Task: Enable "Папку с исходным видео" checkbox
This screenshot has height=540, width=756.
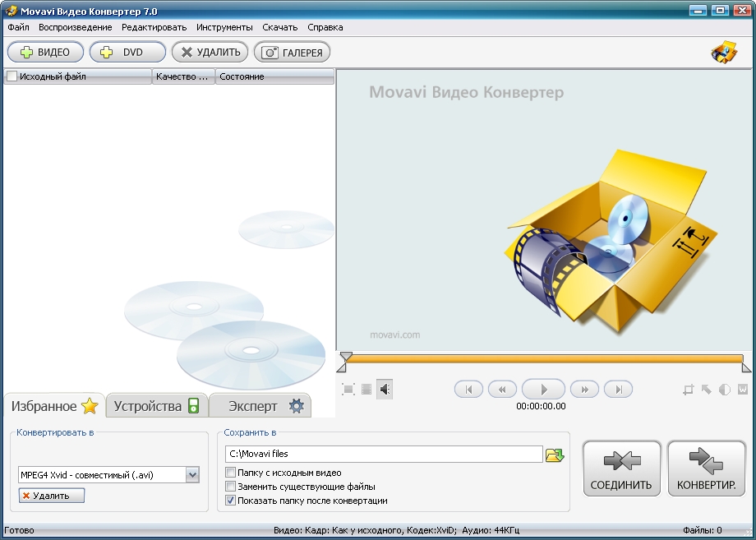Action: point(231,473)
